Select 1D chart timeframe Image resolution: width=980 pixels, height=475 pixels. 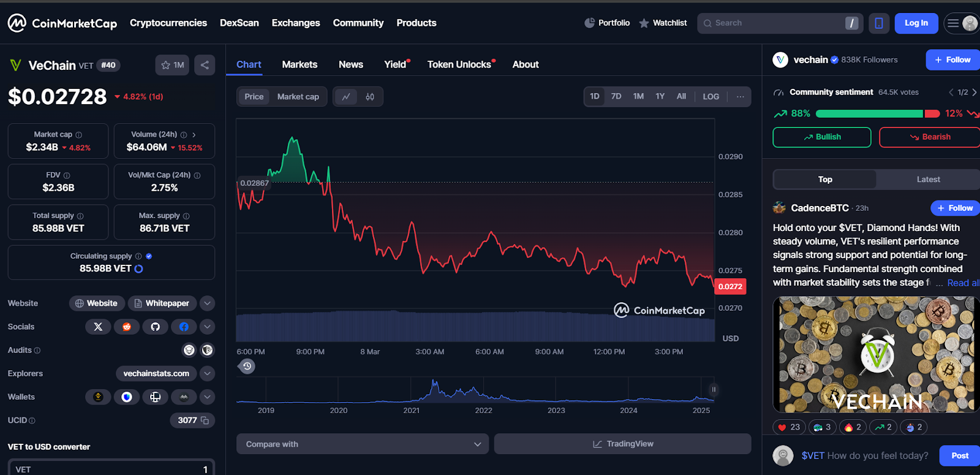(595, 96)
